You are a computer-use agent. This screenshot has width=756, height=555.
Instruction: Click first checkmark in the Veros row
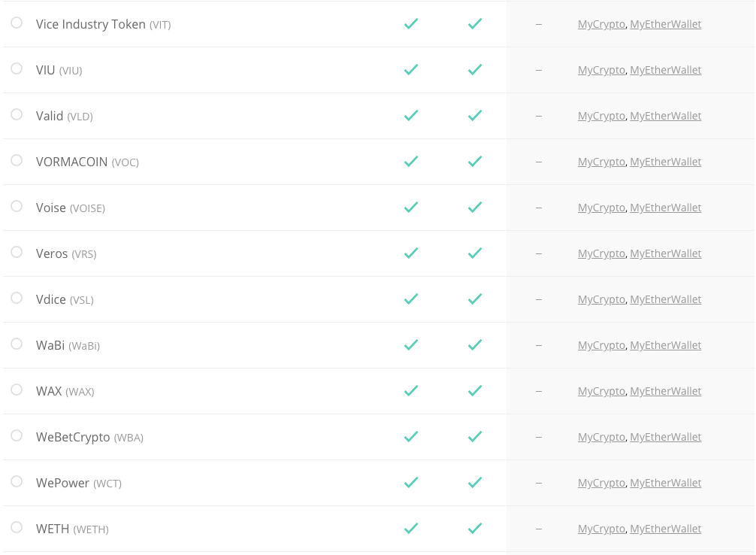(411, 253)
